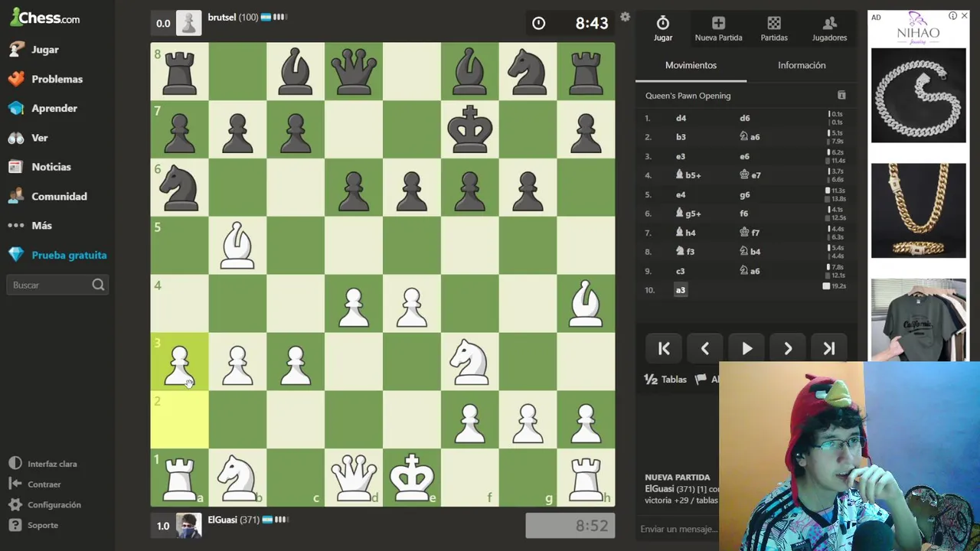Jump to first move button

664,349
